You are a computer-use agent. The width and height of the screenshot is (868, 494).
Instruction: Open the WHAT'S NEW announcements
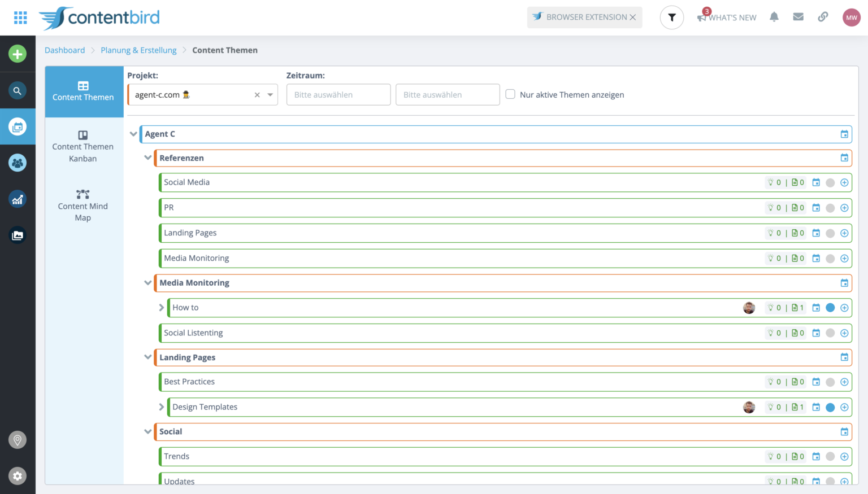727,18
